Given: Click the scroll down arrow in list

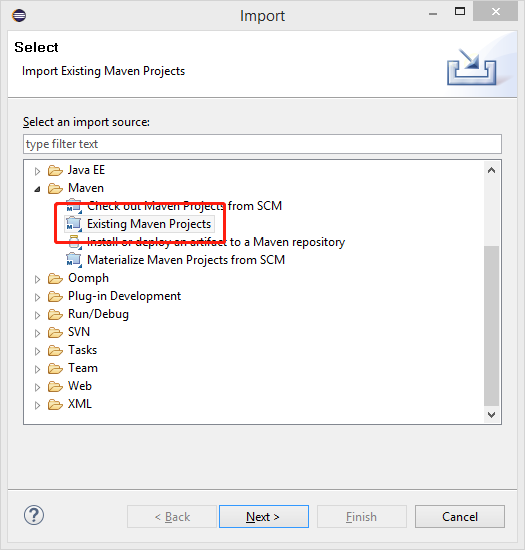Looking at the screenshot, I should coord(491,415).
